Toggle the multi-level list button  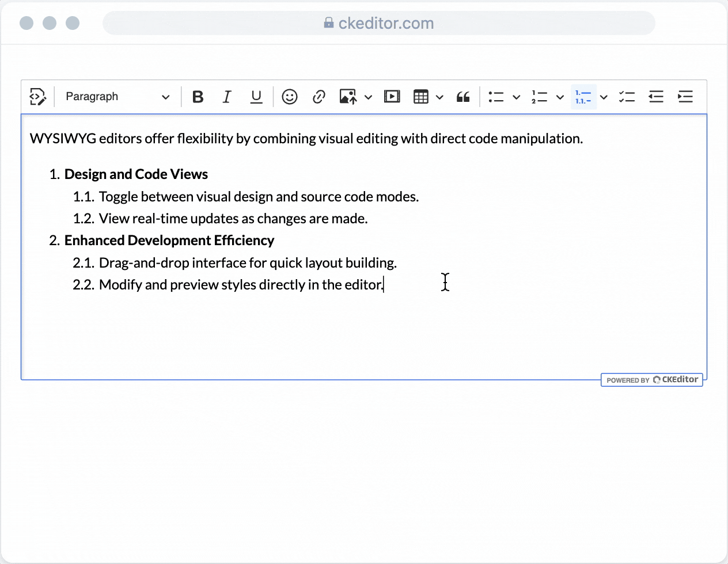[x=583, y=97]
